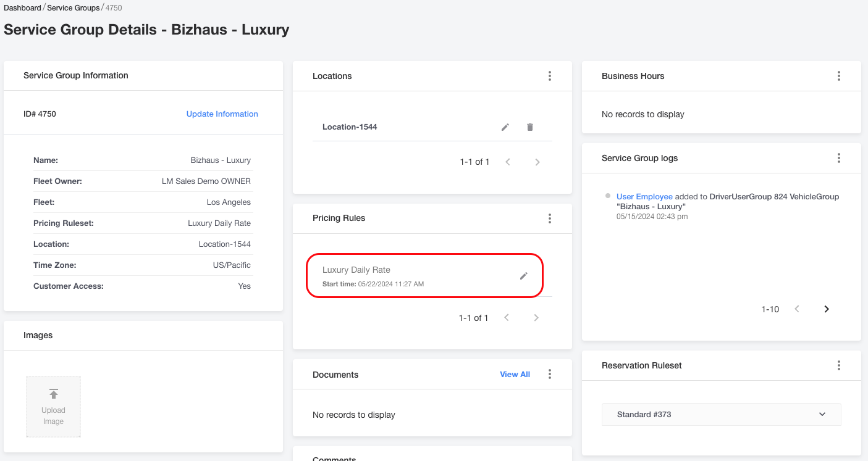The width and height of the screenshot is (868, 461).
Task: Go to Service Groups breadcrumb
Action: [74, 8]
